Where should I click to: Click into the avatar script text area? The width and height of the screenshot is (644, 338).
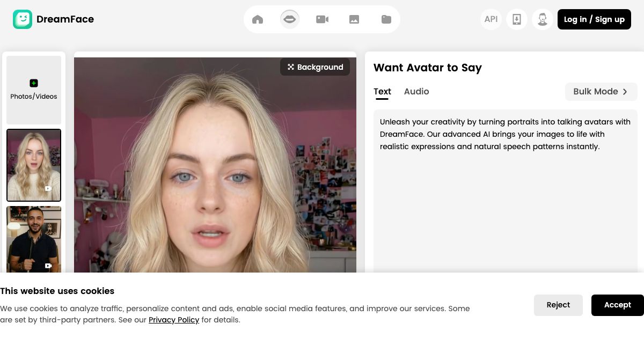coord(504,204)
